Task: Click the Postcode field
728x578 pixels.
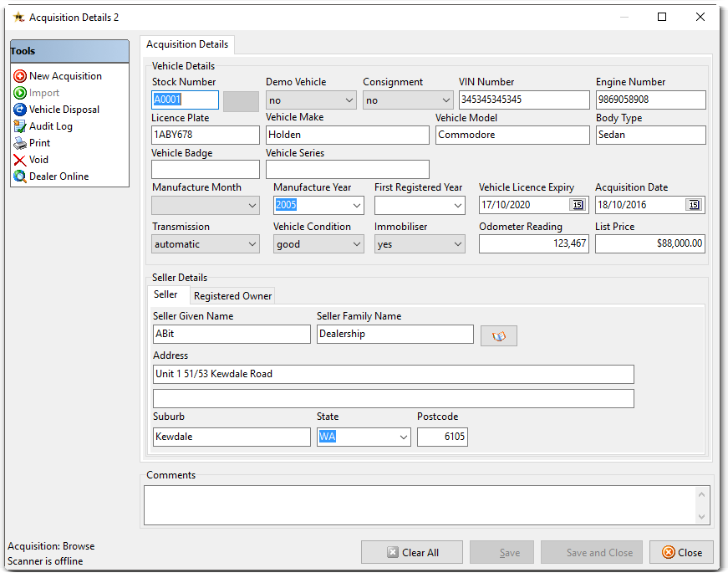Action: [442, 437]
